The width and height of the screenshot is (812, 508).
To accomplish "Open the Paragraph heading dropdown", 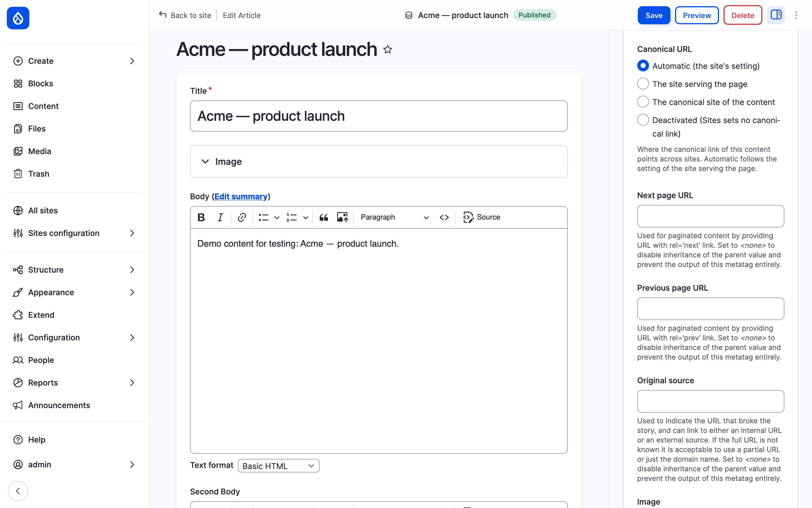I will [x=395, y=217].
